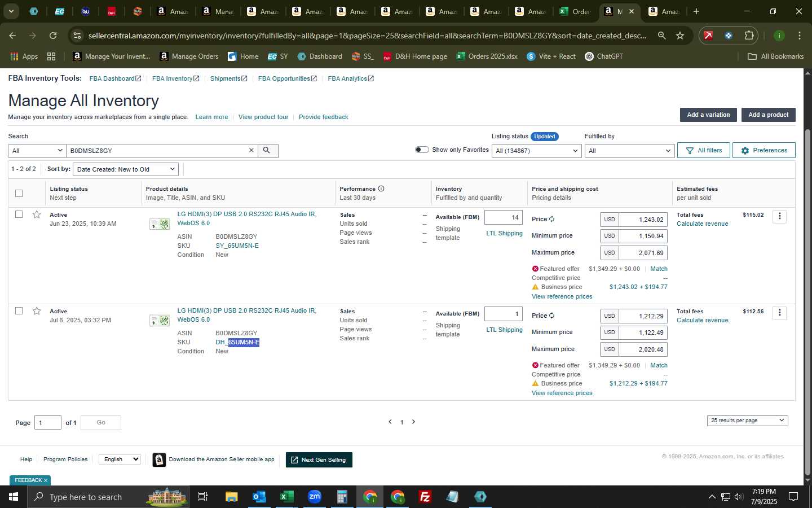Click Match for SY_65UM5N-E featured offer
Image resolution: width=812 pixels, height=508 pixels.
tap(659, 269)
